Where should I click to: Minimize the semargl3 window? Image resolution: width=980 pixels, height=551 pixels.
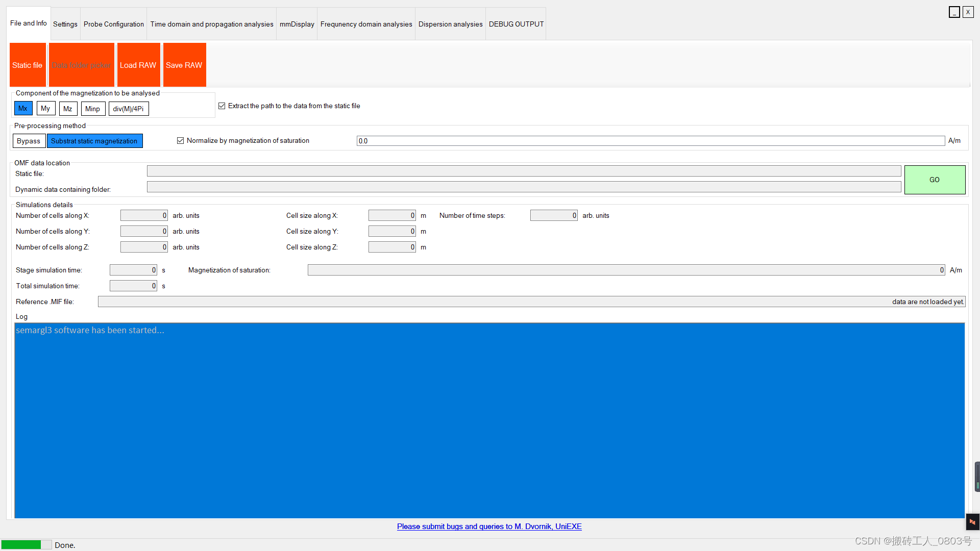tap(954, 12)
